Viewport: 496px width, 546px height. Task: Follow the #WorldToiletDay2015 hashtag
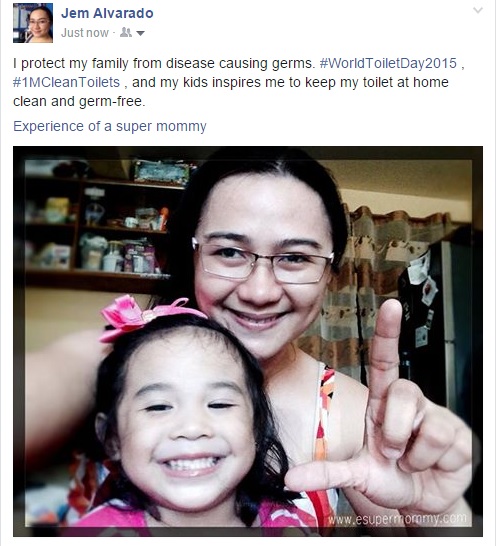click(388, 63)
